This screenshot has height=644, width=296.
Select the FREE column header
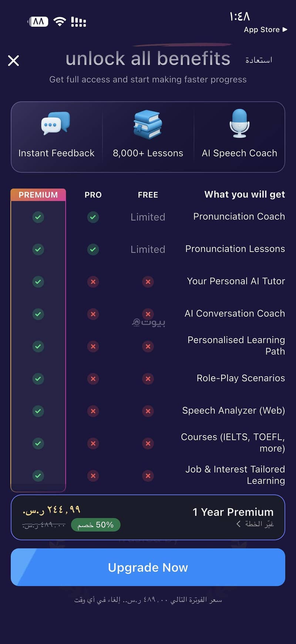click(148, 195)
